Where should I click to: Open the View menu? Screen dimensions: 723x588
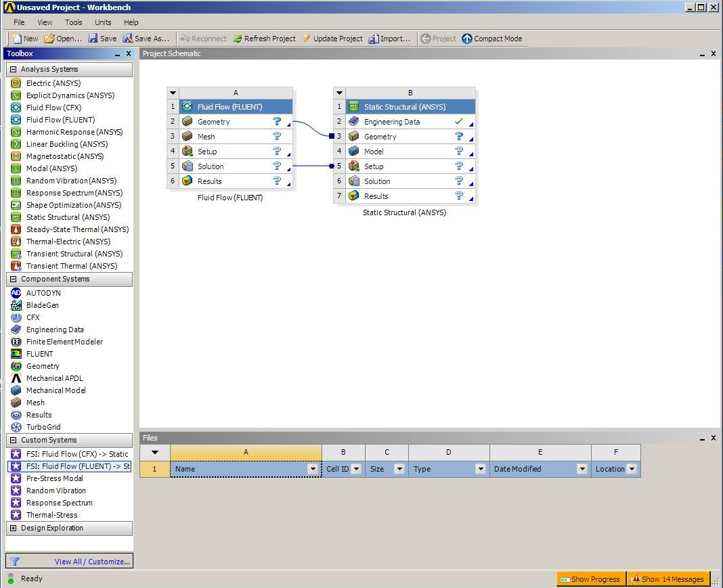pos(45,22)
